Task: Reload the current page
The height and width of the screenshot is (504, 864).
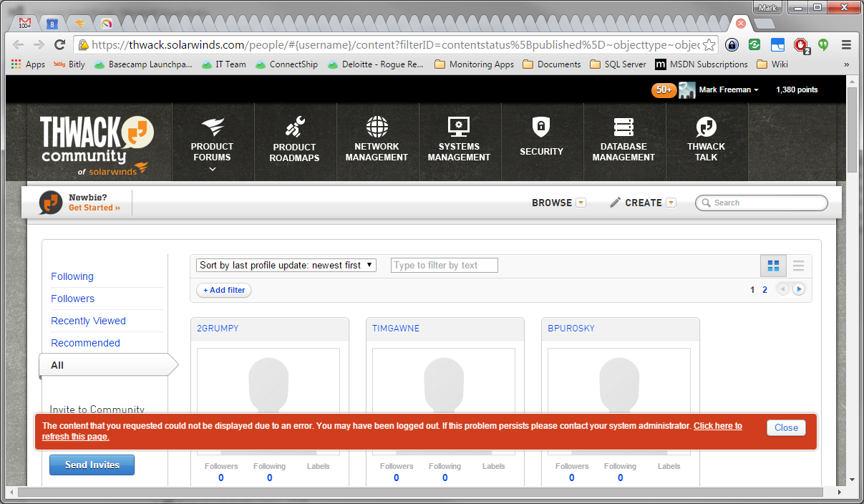Action: [x=60, y=44]
